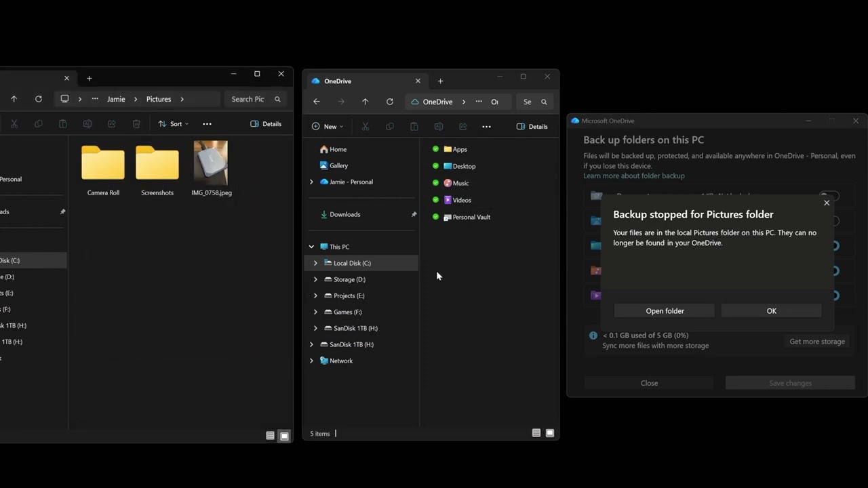The height and width of the screenshot is (488, 868).
Task: Click Rename icon in Pictures toolbar
Action: coord(87,124)
